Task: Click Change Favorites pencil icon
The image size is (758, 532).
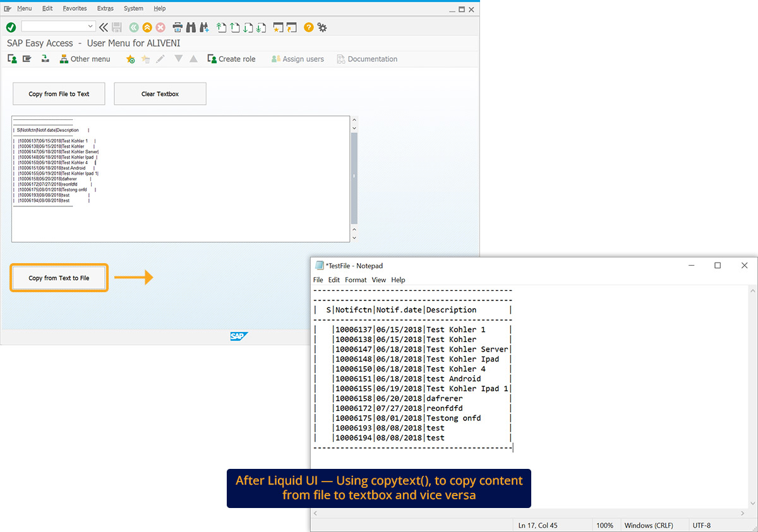Action: (160, 59)
